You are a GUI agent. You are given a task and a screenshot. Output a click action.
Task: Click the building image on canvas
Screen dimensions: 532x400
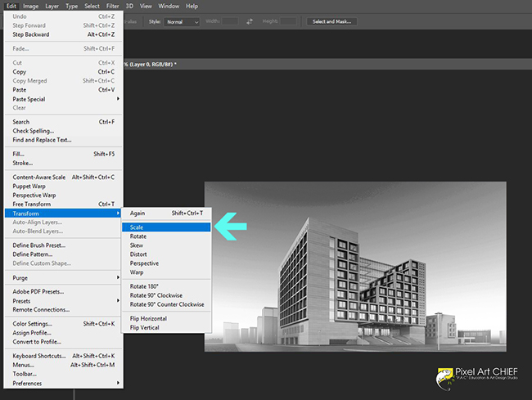click(355, 267)
